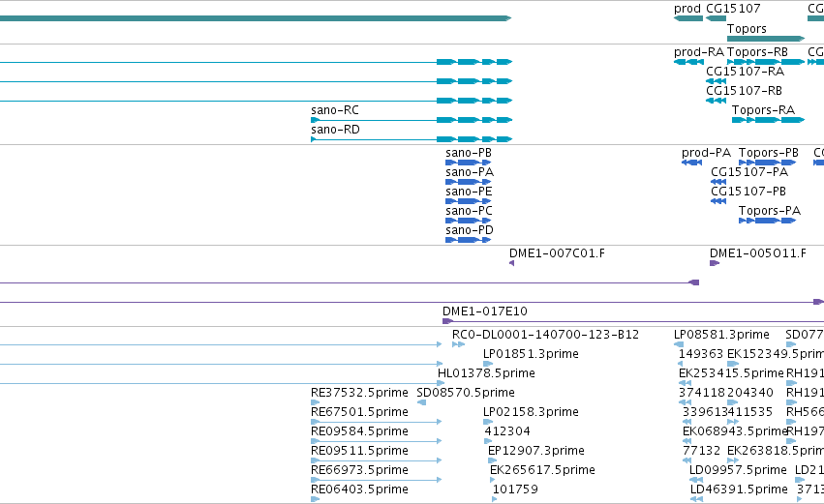824x504 pixels.
Task: Click the RE09584.5prime EST label
Action: click(359, 432)
